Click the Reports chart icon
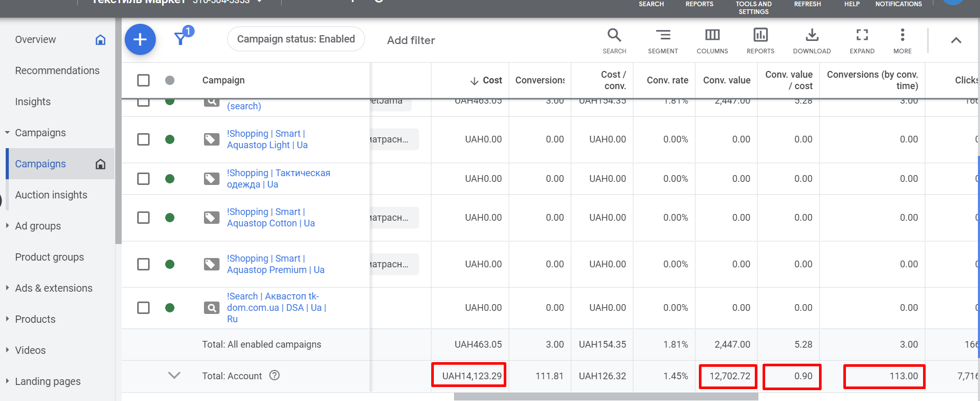Screen dimensions: 980x401 pos(760,40)
